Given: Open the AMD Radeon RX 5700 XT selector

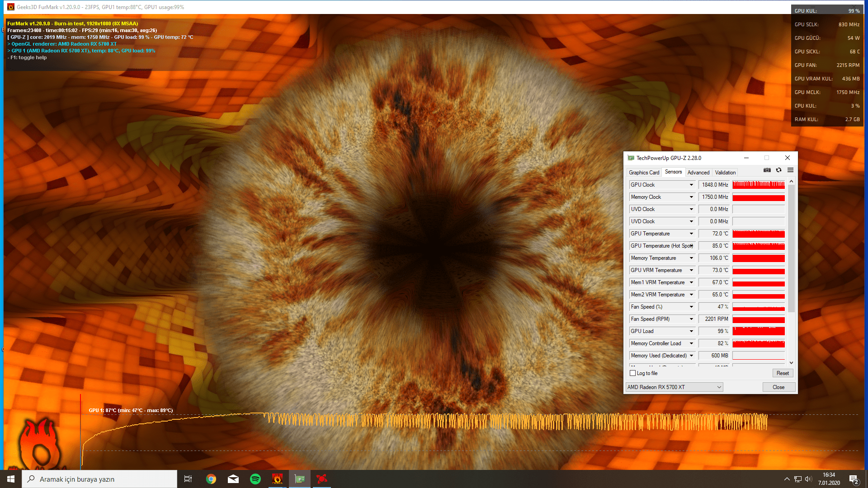Looking at the screenshot, I should click(674, 387).
